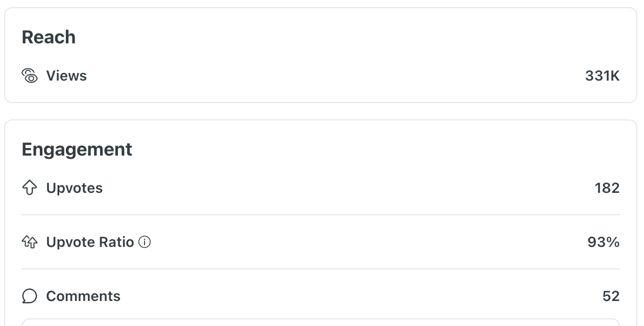The image size is (644, 326).
Task: Select the Upvote Ratio label
Action: click(90, 242)
